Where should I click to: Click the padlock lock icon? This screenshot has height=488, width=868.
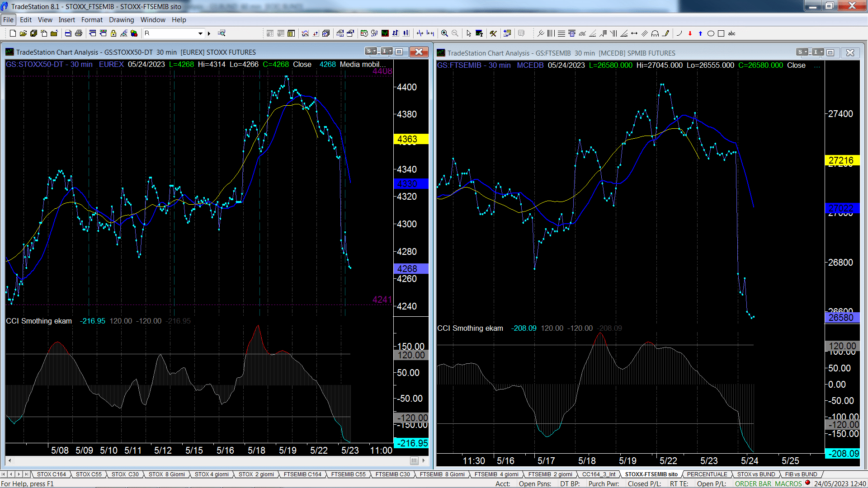(113, 33)
